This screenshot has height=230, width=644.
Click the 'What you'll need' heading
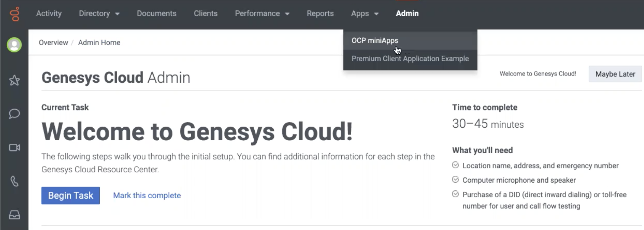point(482,150)
